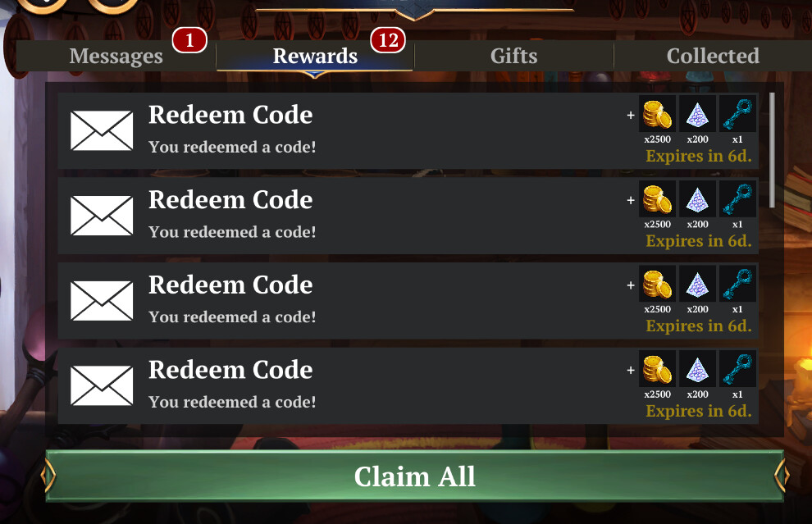Click the Claim All button
This screenshot has height=524, width=812.
point(414,476)
